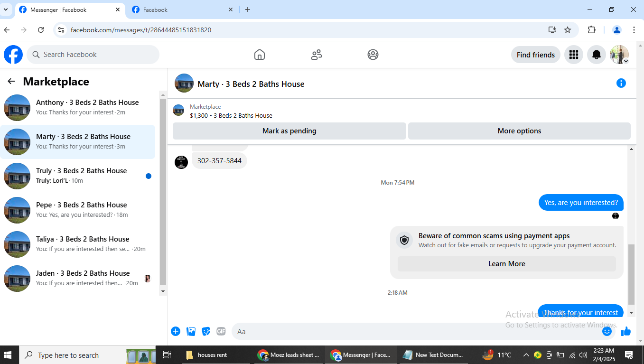The height and width of the screenshot is (364, 644).
Task: Switch to Moez leads sheet Chrome window
Action: 289,355
